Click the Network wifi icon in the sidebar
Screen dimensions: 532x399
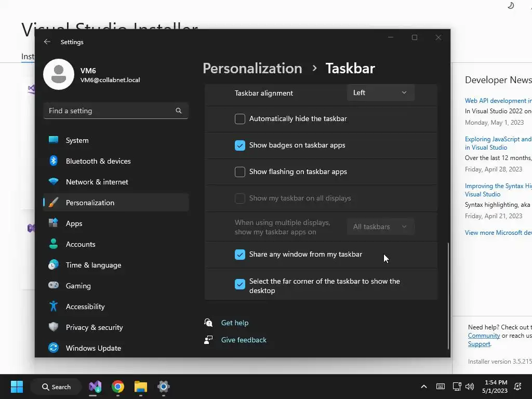tap(54, 181)
